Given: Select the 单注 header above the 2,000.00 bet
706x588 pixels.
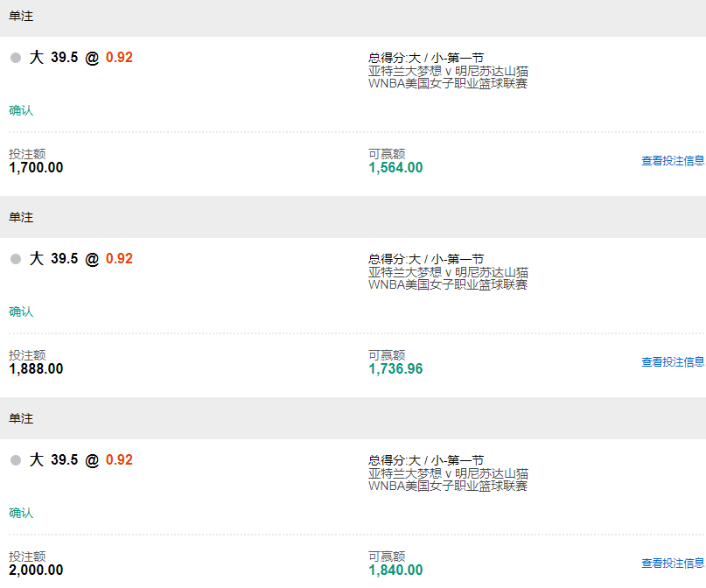Looking at the screenshot, I should point(21,418).
